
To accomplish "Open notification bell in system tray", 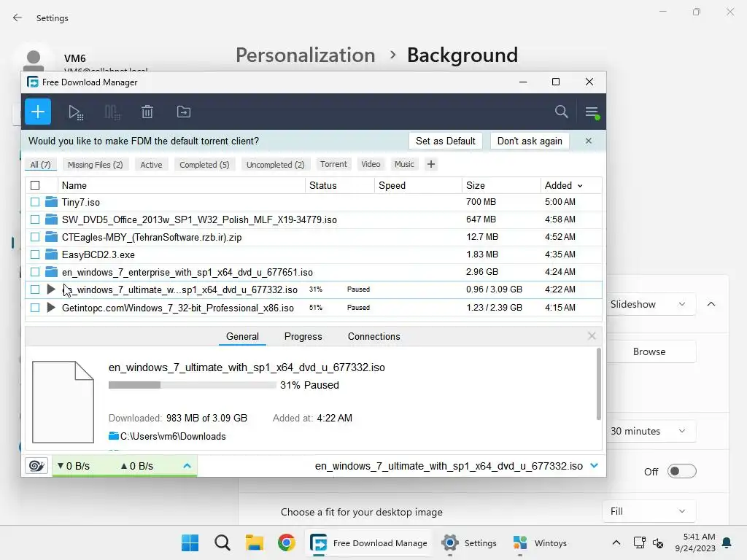I will tap(727, 542).
